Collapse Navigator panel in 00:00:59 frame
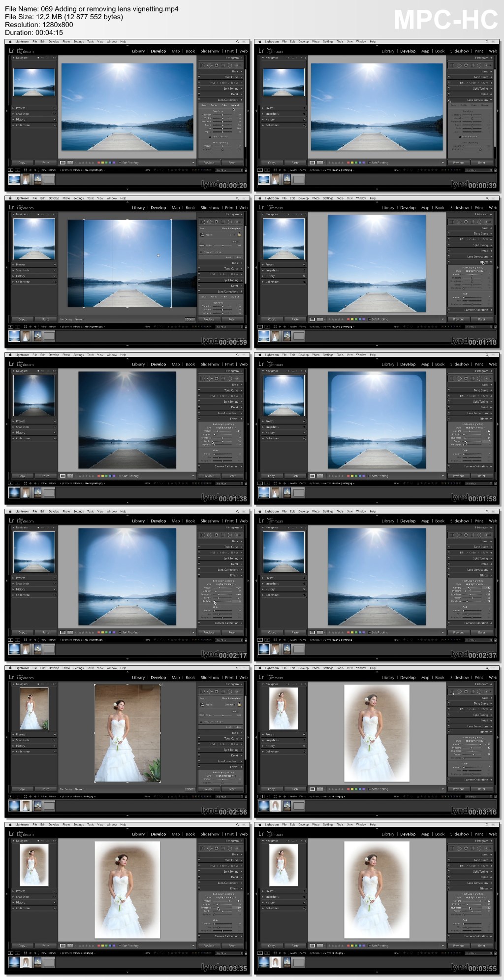This screenshot has width=504, height=980. (14, 214)
